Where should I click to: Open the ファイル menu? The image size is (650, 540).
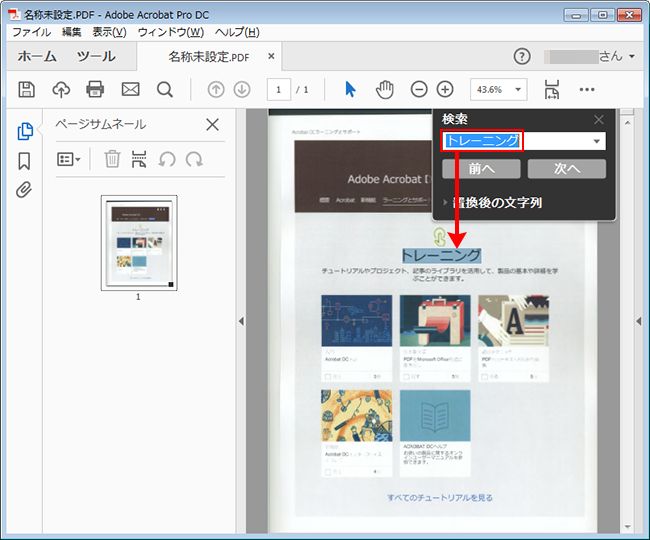click(32, 32)
